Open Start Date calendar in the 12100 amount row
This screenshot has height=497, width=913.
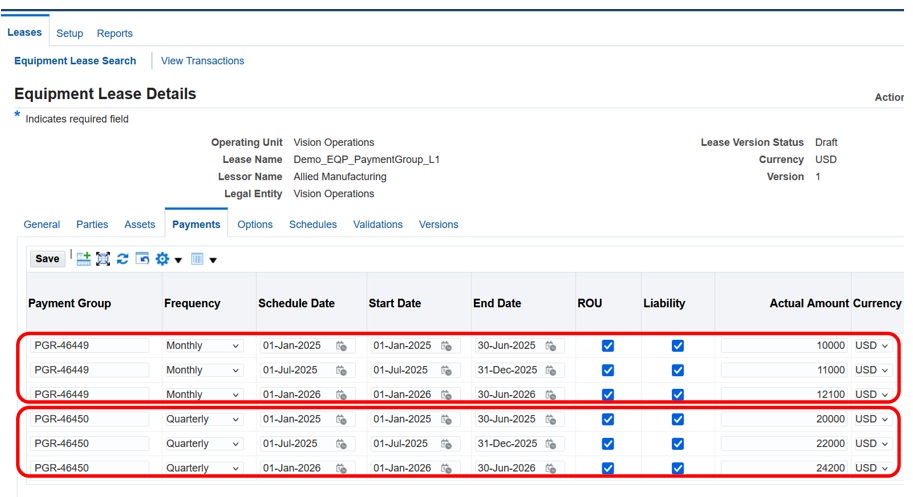pyautogui.click(x=447, y=395)
